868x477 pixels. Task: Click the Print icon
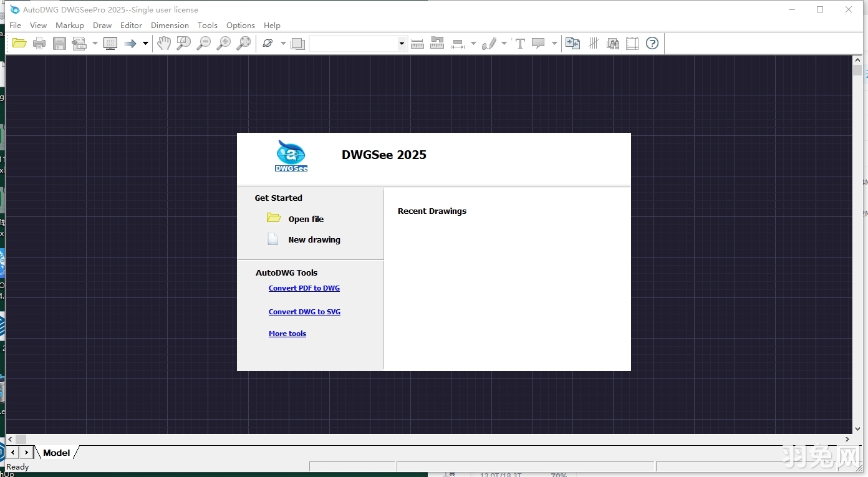[x=39, y=42]
